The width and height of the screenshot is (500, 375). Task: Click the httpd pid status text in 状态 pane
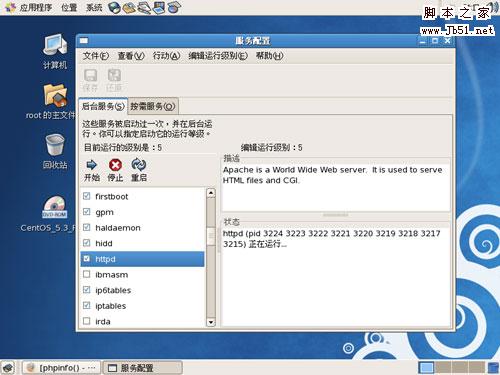331,239
